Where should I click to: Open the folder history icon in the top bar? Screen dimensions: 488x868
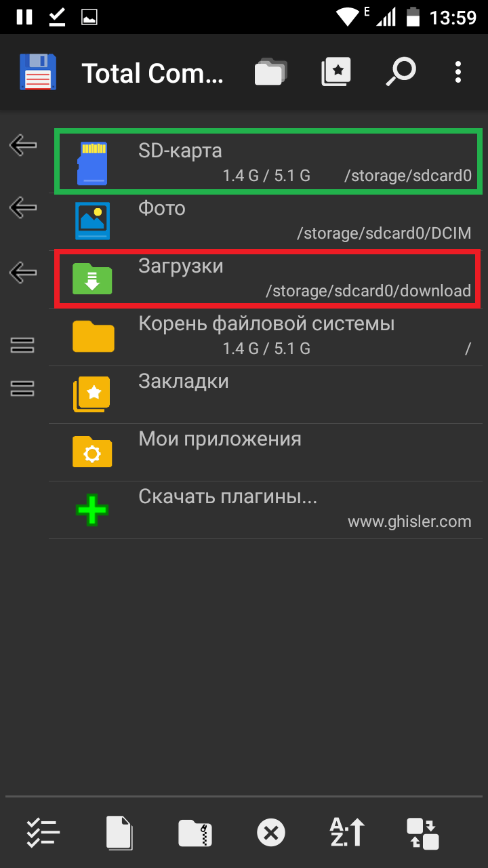(x=271, y=72)
